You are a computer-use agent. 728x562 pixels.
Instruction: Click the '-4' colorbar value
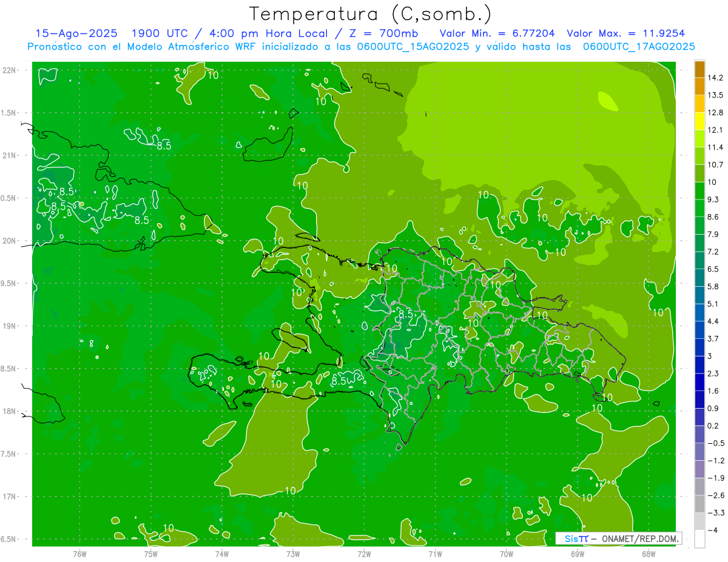(712, 530)
